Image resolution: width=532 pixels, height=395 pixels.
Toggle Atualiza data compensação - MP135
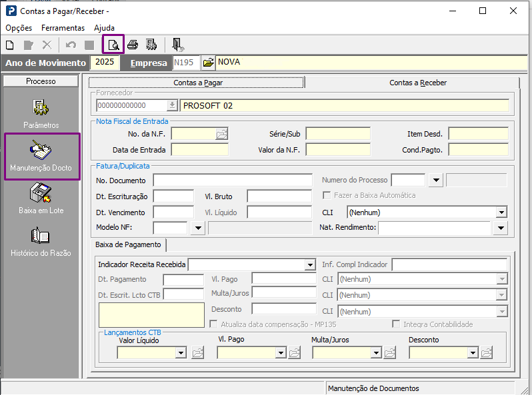(x=214, y=324)
